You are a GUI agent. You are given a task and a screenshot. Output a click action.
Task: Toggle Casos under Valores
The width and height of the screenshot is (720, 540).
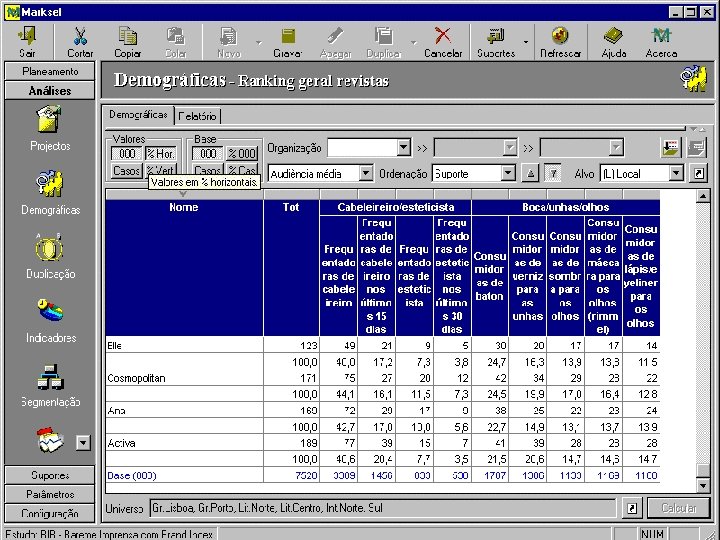click(x=126, y=171)
